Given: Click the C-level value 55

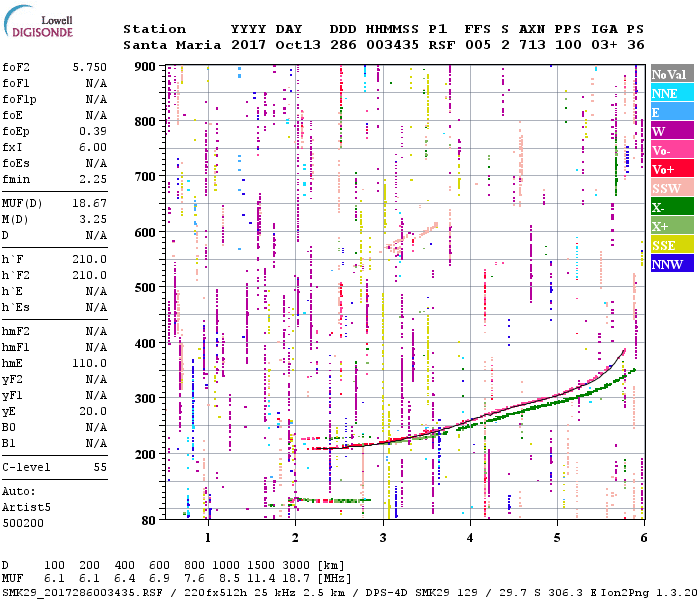Looking at the screenshot, I should coord(100,467).
